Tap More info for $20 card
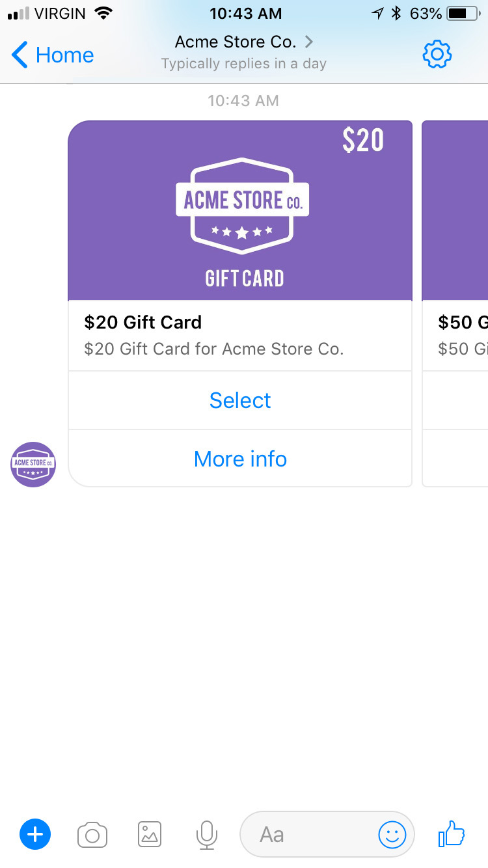 point(240,459)
